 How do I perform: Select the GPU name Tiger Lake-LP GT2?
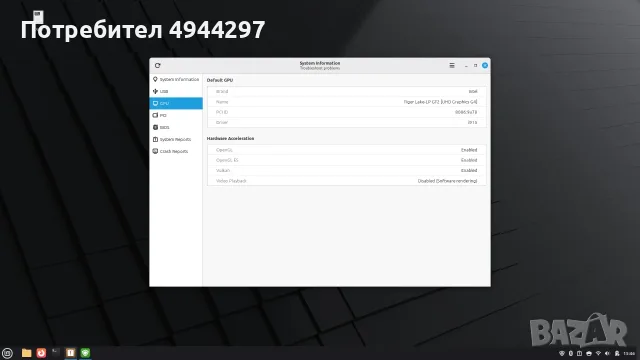click(440, 102)
